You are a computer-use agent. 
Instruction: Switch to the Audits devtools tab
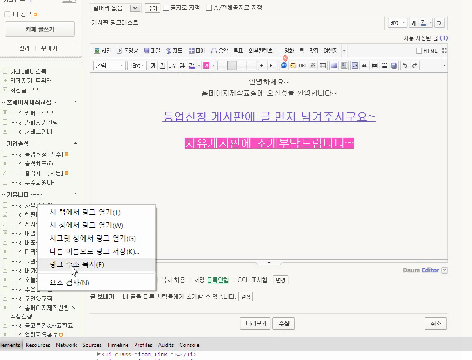[166, 345]
